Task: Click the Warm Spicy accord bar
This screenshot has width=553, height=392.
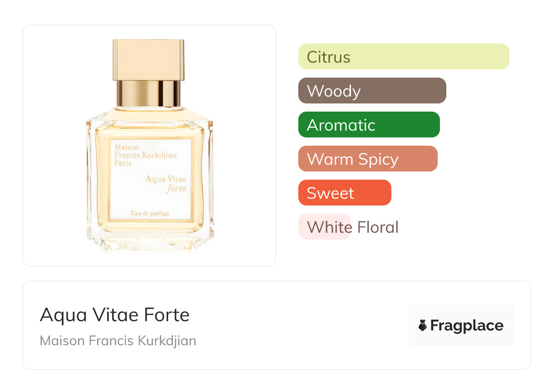Action: 368,159
